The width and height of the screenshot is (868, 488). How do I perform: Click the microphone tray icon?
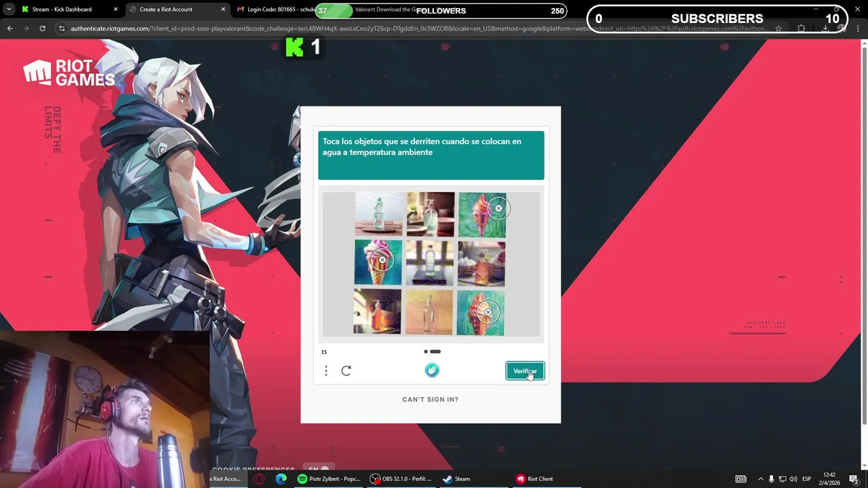pos(771,479)
